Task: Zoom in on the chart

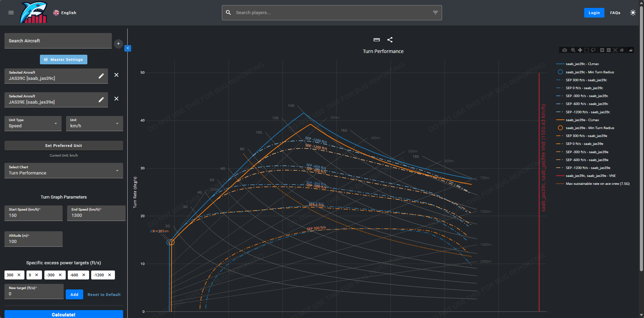Action: (602, 50)
